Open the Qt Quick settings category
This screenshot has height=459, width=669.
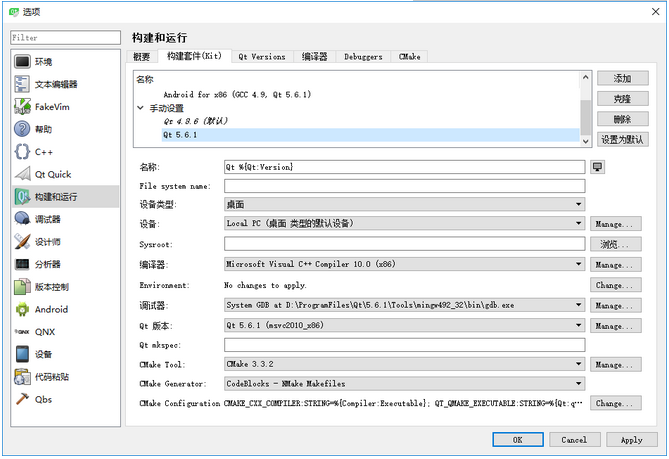pos(65,174)
